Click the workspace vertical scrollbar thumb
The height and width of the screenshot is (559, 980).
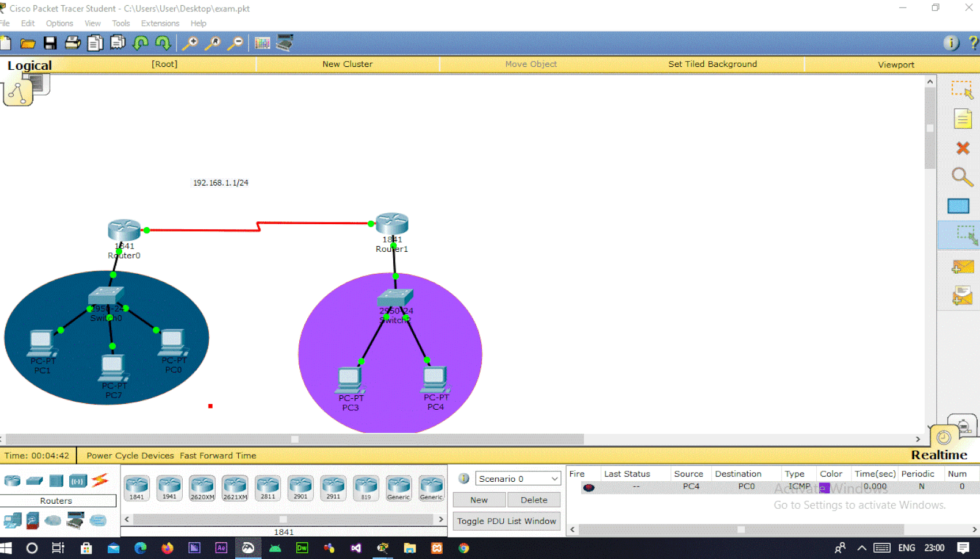click(930, 128)
